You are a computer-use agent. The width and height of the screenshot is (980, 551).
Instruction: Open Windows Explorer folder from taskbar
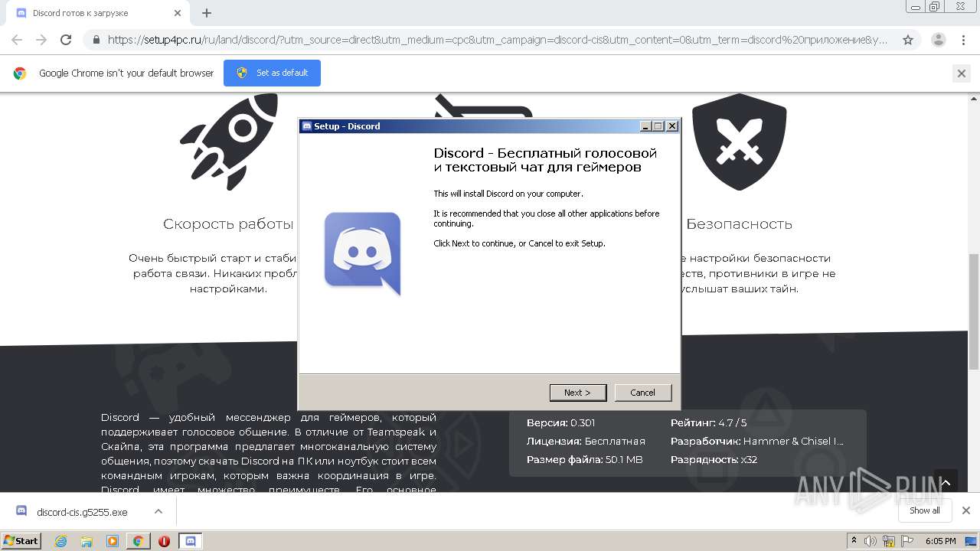87,541
